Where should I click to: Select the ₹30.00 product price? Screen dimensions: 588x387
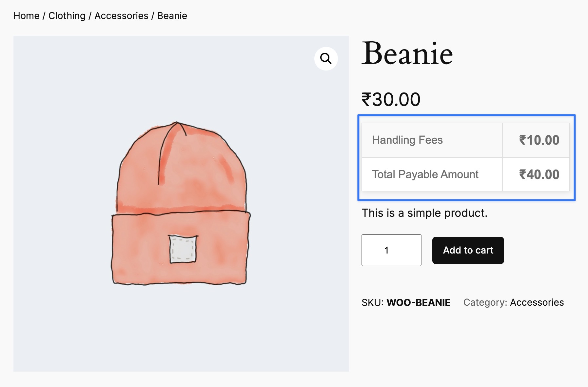391,99
